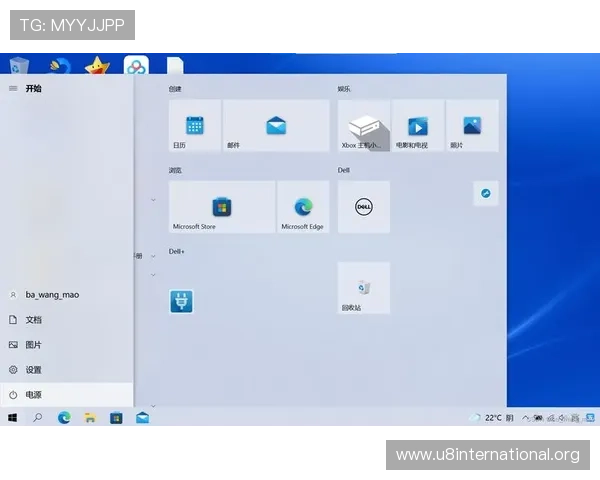Open 文档 documents from Start sidebar
The height and width of the screenshot is (480, 600).
tap(67, 320)
